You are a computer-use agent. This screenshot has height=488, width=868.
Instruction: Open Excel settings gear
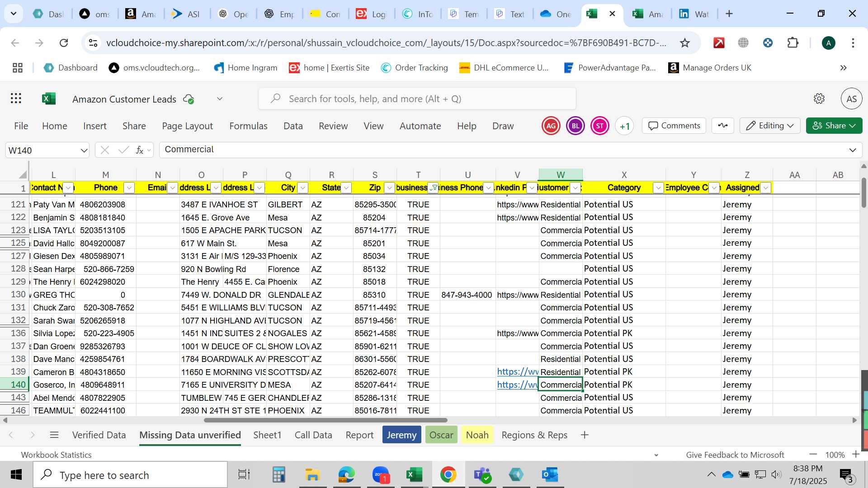click(x=819, y=99)
